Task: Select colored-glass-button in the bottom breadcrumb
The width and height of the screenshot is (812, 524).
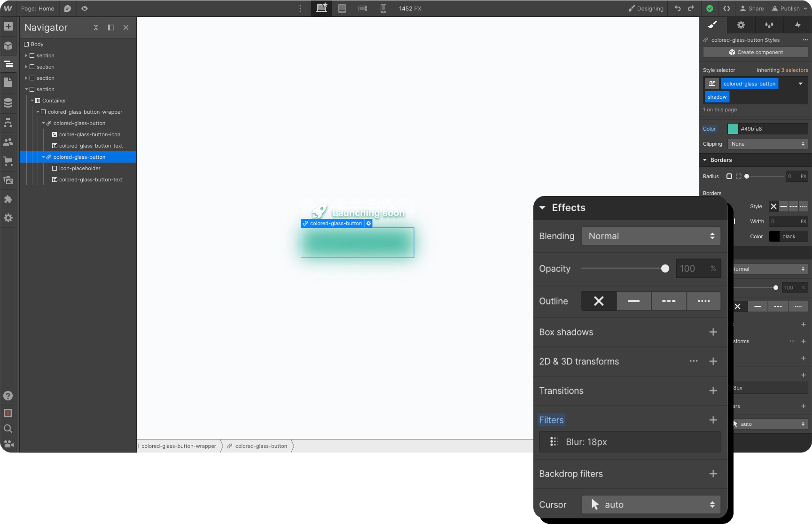Action: [260, 446]
